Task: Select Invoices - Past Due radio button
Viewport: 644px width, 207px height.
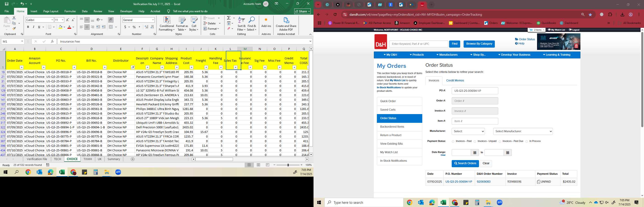Action: click(x=500, y=142)
